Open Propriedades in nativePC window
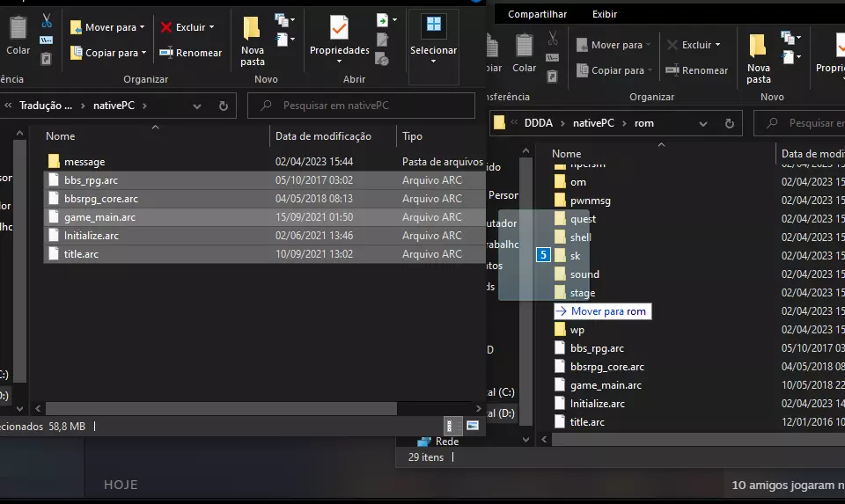The width and height of the screenshot is (845, 504). click(340, 40)
